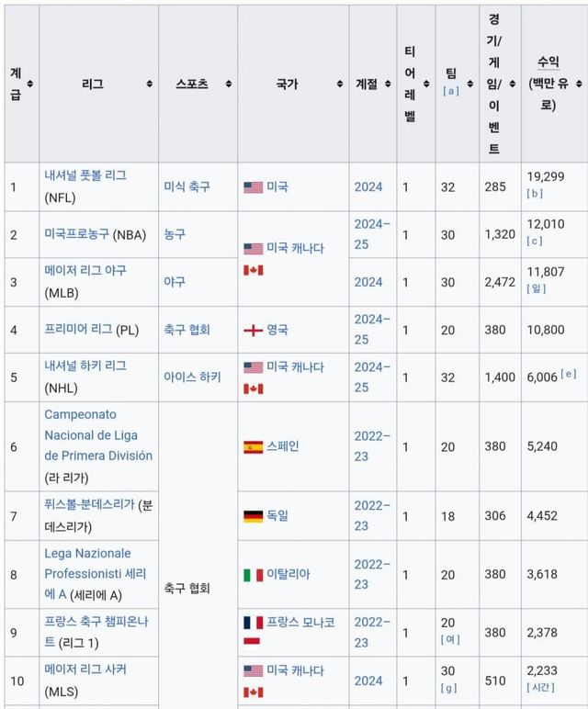Click the Canada flag icon in the NHL row
Image resolution: width=588 pixels, height=709 pixels.
click(253, 388)
